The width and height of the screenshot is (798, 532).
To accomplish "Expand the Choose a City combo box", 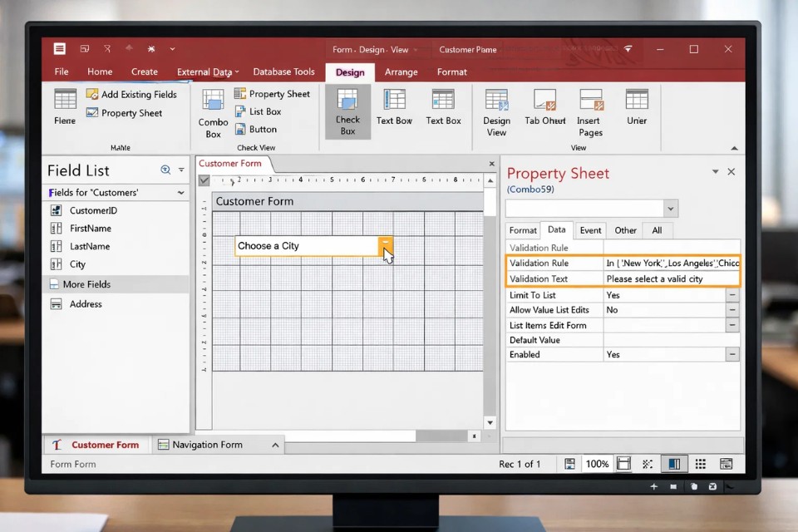I will (x=386, y=246).
